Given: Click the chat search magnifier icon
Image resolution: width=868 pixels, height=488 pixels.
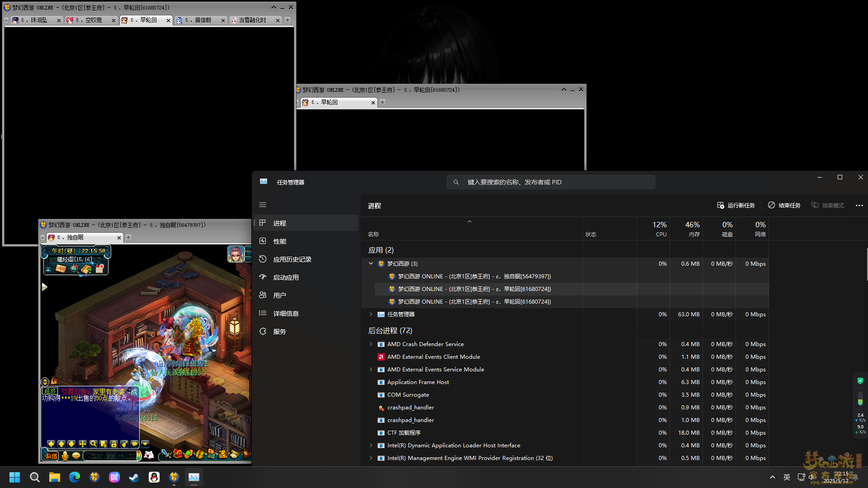Looking at the screenshot, I should pos(93,444).
